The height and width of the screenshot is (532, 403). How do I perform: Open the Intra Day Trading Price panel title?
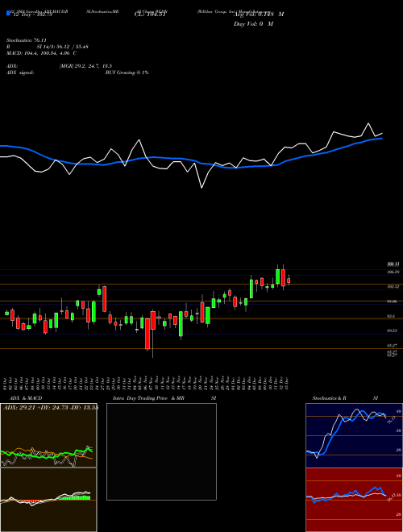[x=164, y=398]
